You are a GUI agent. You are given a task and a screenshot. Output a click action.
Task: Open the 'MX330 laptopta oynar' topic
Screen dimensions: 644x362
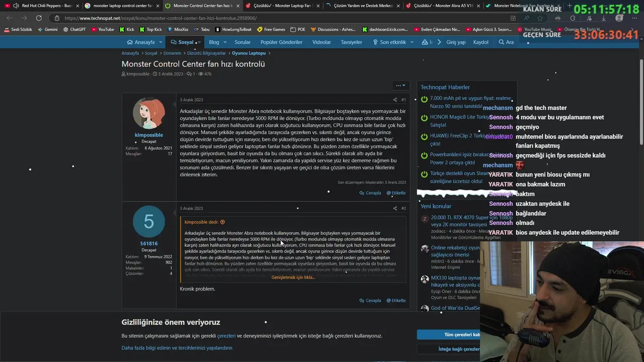[455, 281]
